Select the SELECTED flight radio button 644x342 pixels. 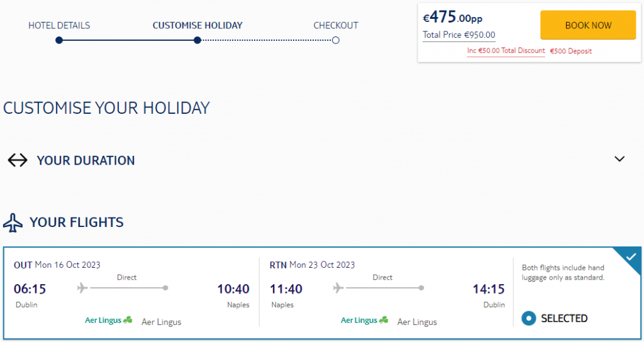[x=528, y=318]
